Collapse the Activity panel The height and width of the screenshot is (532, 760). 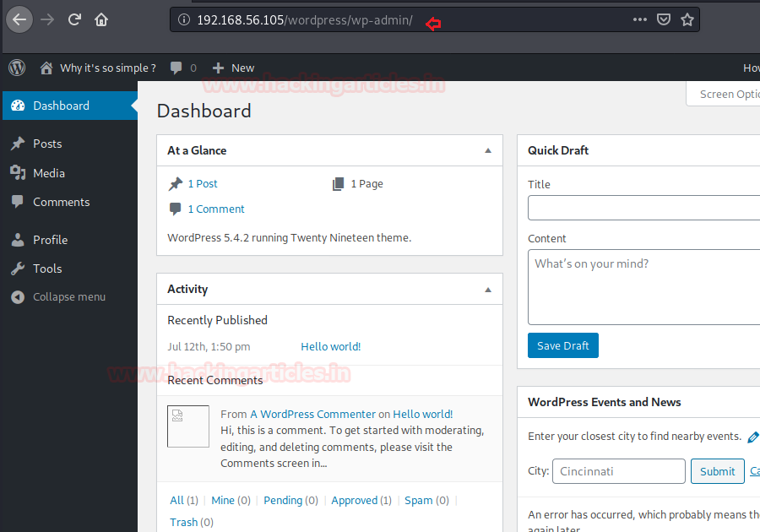(487, 289)
